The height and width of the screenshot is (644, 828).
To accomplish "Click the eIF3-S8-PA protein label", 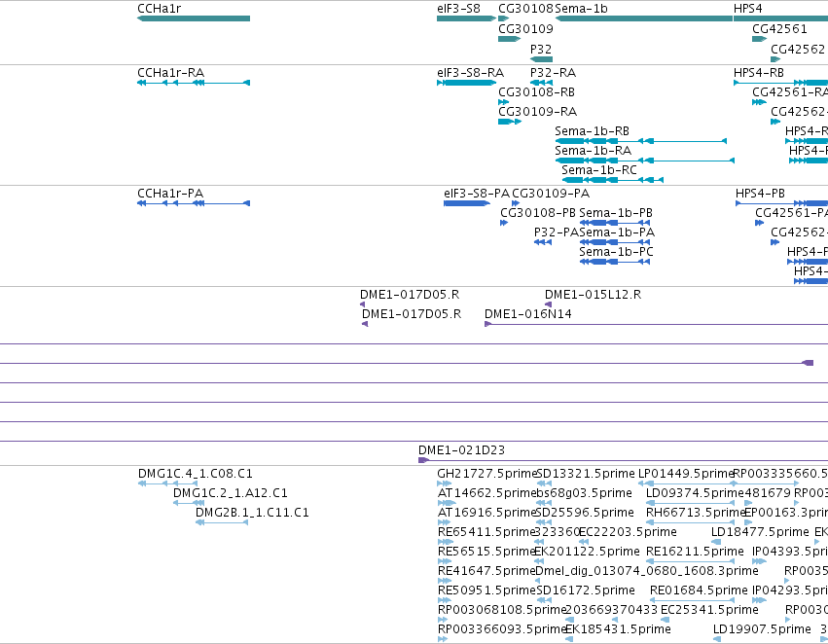I will (477, 194).
